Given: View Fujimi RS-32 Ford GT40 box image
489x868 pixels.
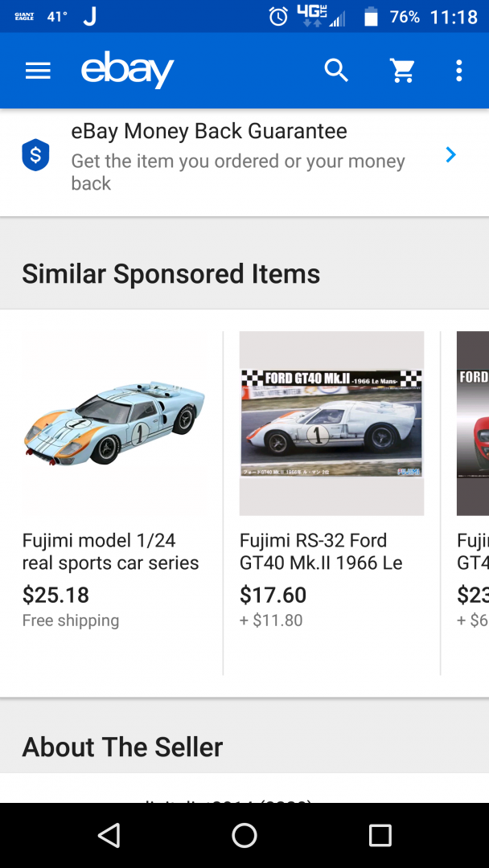Looking at the screenshot, I should [331, 423].
